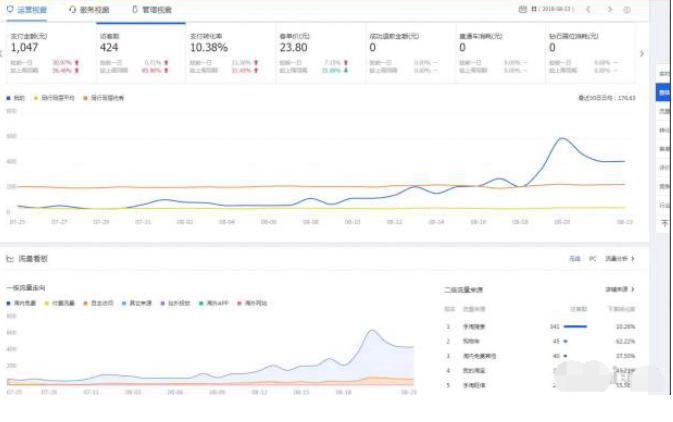Click the 一级流量走向 heading
Screen dimensions: 673x422
tap(26, 288)
